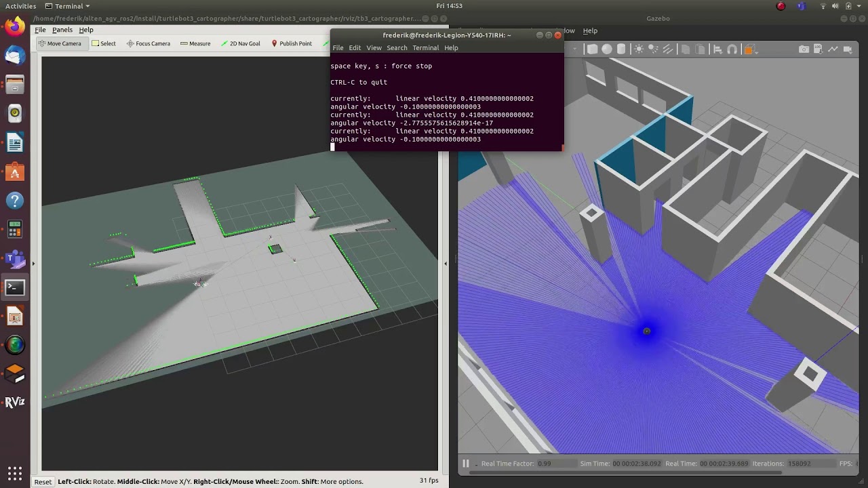The width and height of the screenshot is (868, 488).
Task: Open the Gazebo plot icon
Action: [833, 49]
